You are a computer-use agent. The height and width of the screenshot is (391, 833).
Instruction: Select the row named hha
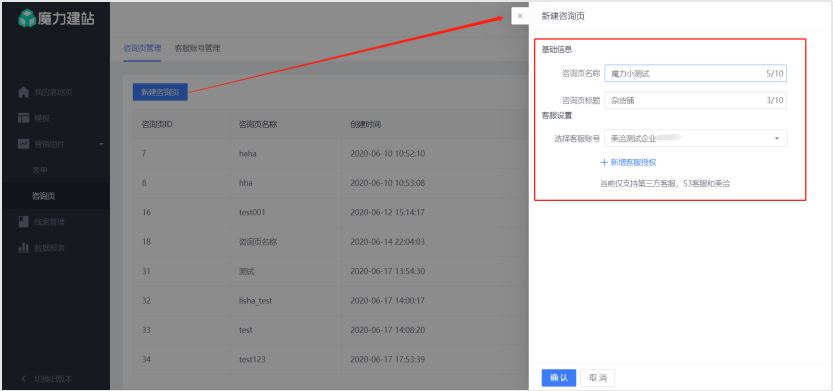click(330, 183)
